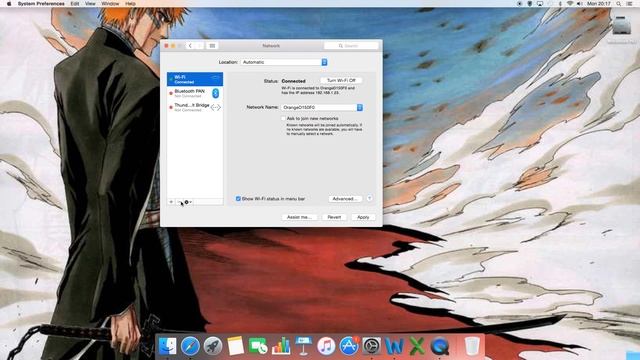Click the Advanced... button
Viewport: 640px width, 360px height.
(x=345, y=199)
